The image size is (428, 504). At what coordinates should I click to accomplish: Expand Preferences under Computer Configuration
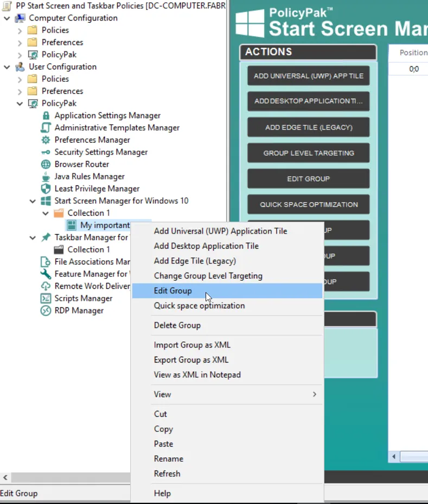click(x=20, y=43)
